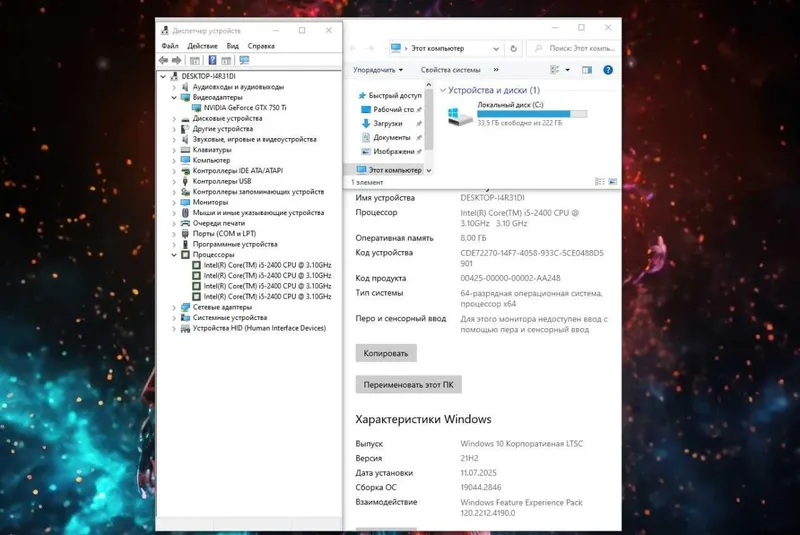Collapse the Процессоры category
800x535 pixels.
point(174,255)
